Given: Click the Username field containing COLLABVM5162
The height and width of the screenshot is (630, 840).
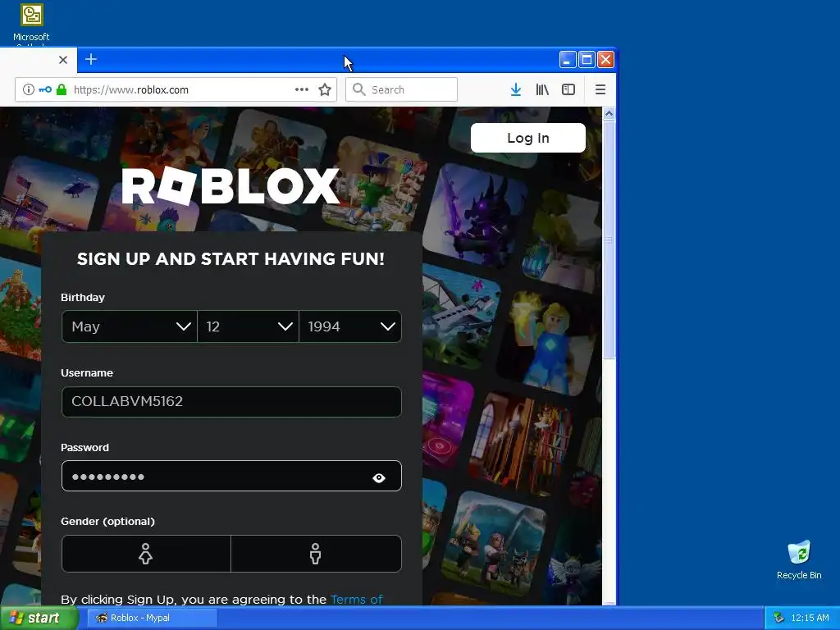Looking at the screenshot, I should tap(231, 402).
